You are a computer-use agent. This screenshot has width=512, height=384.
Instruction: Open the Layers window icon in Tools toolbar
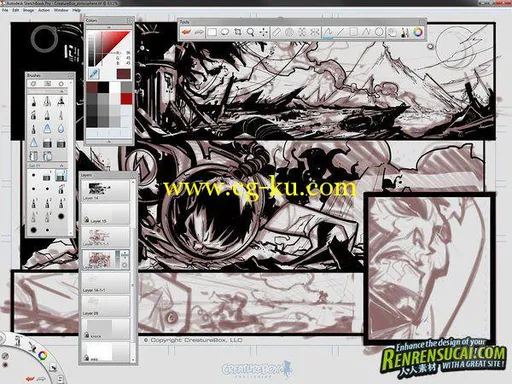tap(392, 32)
